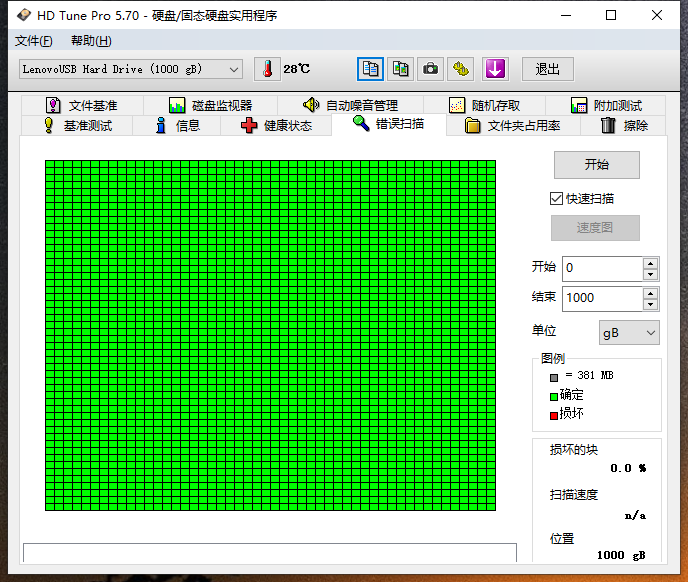This screenshot has width=688, height=582.
Task: Click the 文件夹占用率 folder icon
Action: [x=472, y=126]
